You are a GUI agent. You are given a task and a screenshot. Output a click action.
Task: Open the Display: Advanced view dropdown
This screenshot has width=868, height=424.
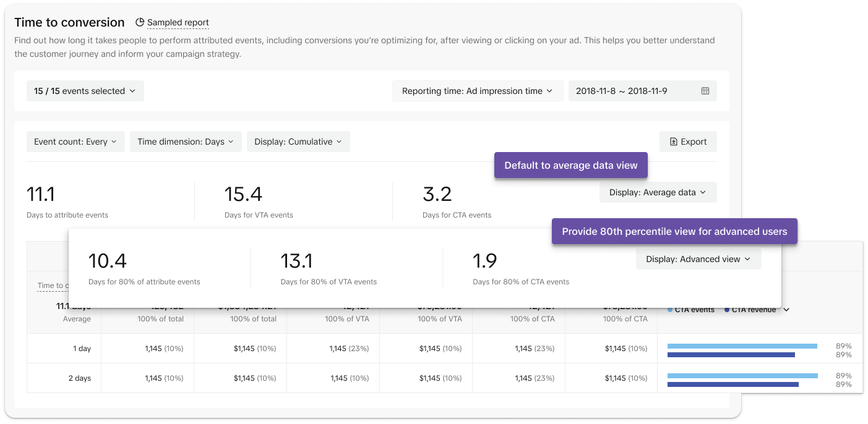tap(698, 259)
